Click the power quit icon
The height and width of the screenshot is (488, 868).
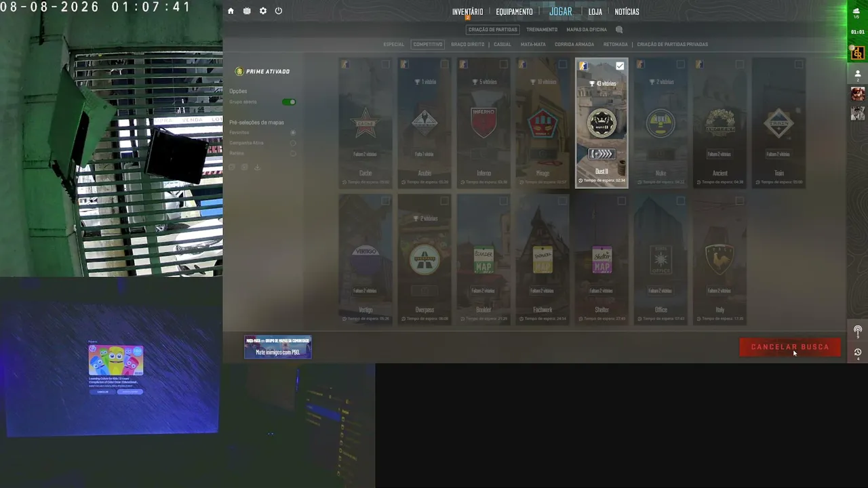(279, 11)
